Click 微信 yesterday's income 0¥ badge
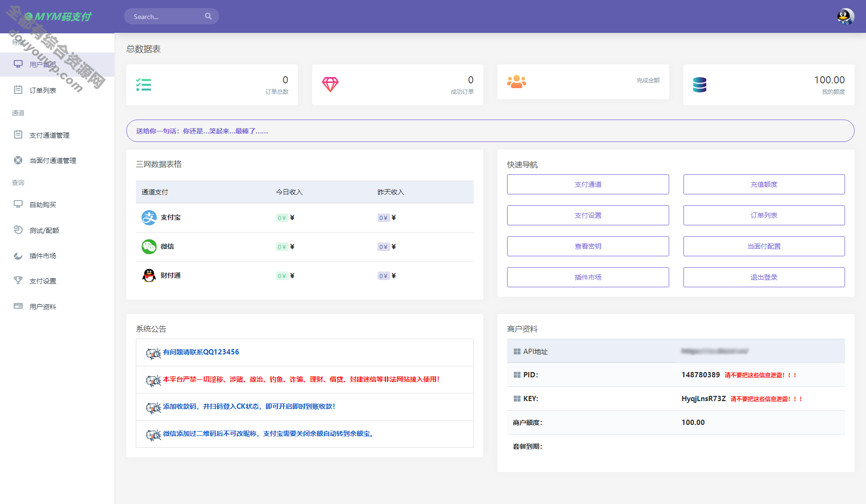Image resolution: width=866 pixels, height=504 pixels. (384, 247)
